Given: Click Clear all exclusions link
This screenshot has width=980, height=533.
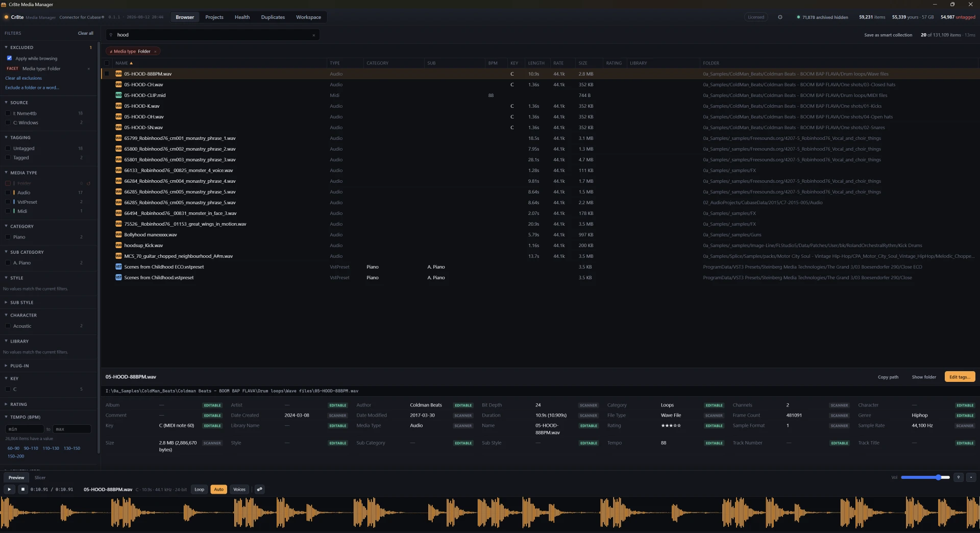Looking at the screenshot, I should [x=23, y=78].
